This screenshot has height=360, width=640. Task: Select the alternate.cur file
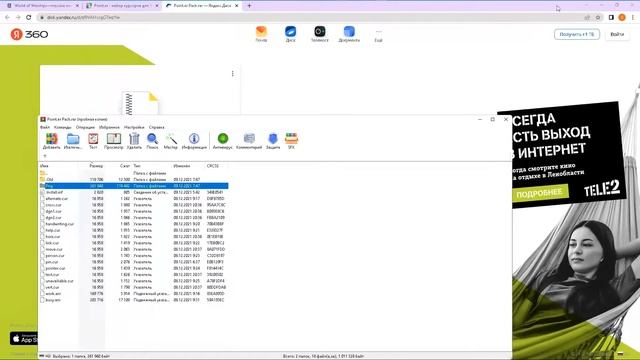coord(134,199)
